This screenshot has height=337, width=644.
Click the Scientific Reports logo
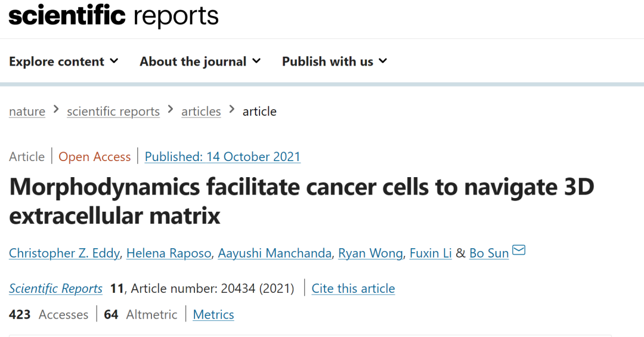(x=114, y=16)
